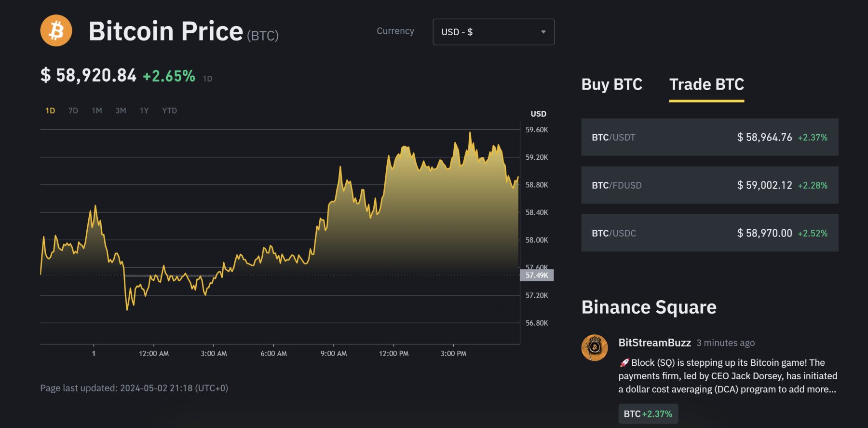Click the 57.49K price marker label
The image size is (868, 428).
pyautogui.click(x=537, y=275)
